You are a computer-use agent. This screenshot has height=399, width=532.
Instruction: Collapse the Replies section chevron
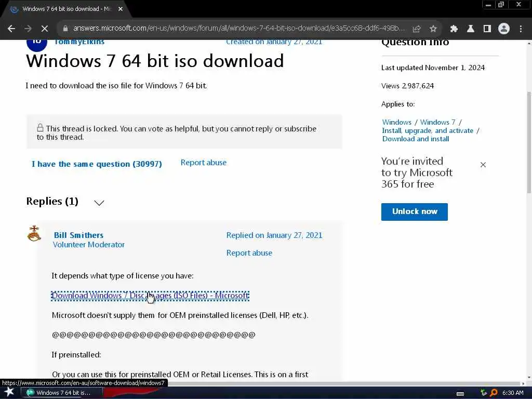(x=99, y=203)
